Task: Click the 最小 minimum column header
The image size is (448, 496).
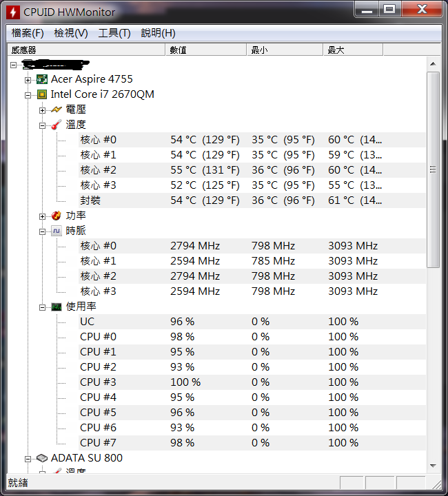Action: 285,50
